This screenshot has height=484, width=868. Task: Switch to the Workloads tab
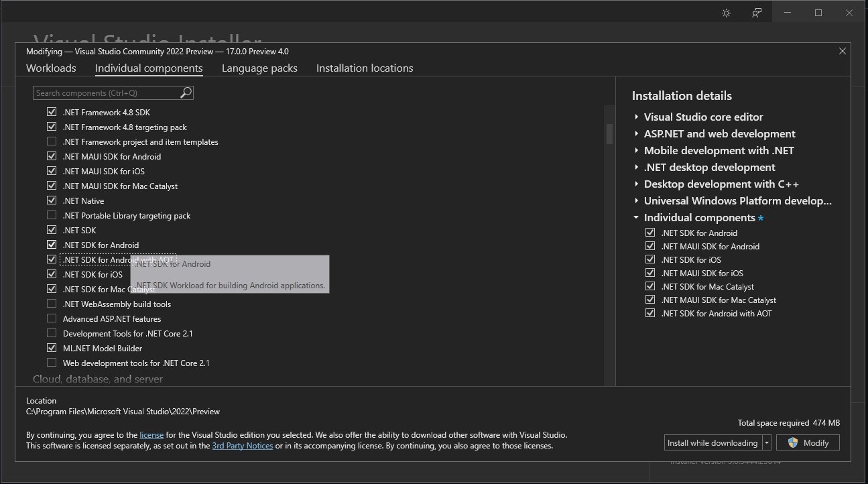point(51,68)
